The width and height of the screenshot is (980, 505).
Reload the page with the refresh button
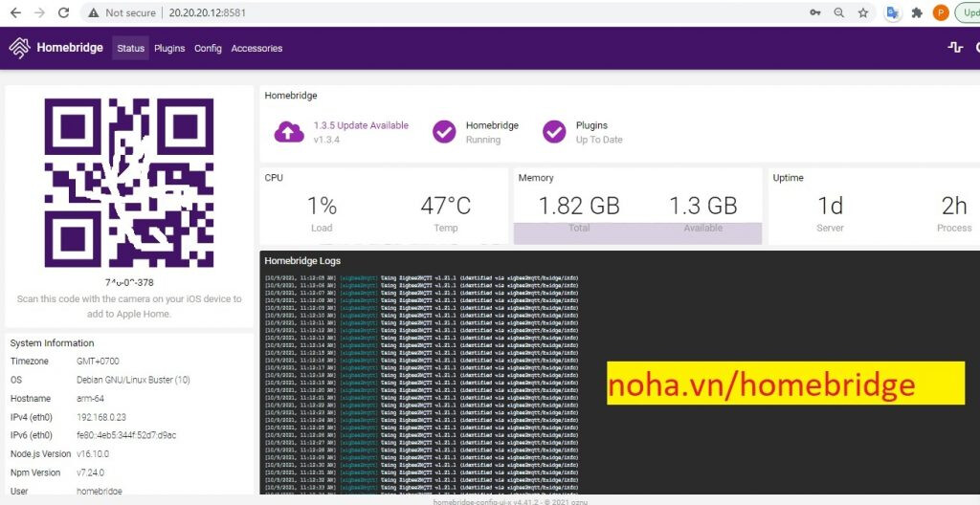click(63, 13)
